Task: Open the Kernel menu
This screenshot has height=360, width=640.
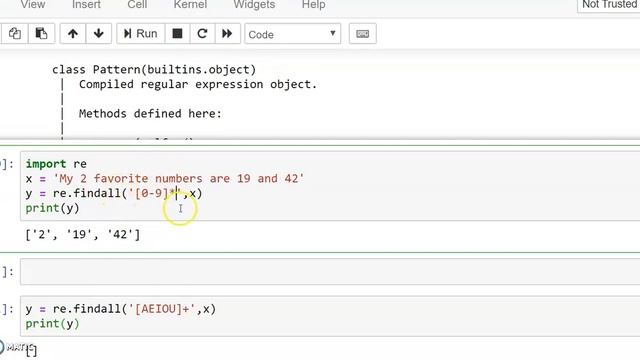Action: [190, 5]
